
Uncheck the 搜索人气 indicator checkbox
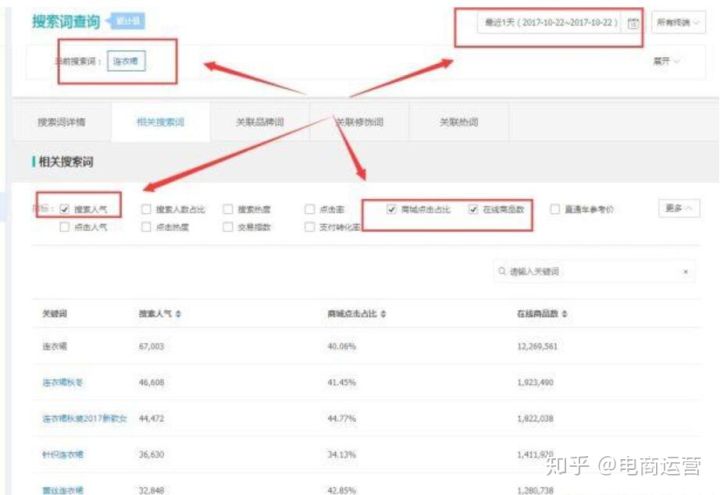[x=65, y=209]
